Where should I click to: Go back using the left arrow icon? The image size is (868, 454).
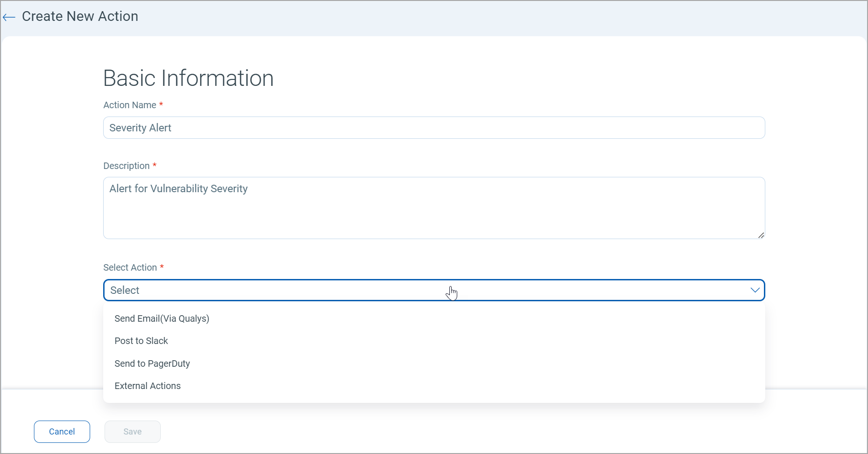tap(9, 17)
